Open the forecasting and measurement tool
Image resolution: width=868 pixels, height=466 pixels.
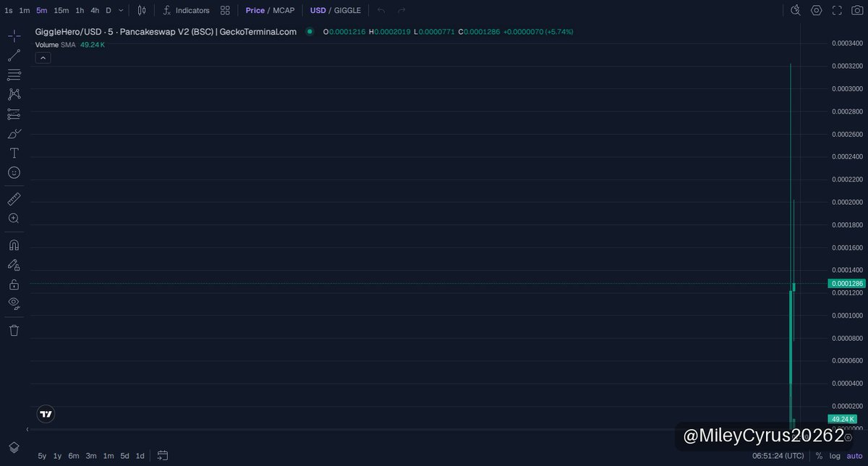click(x=14, y=114)
